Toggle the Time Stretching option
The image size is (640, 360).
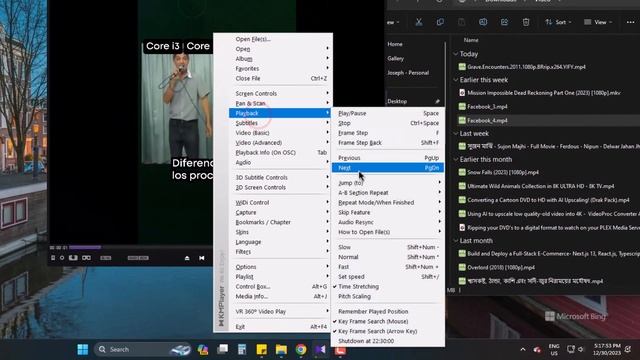click(388, 287)
